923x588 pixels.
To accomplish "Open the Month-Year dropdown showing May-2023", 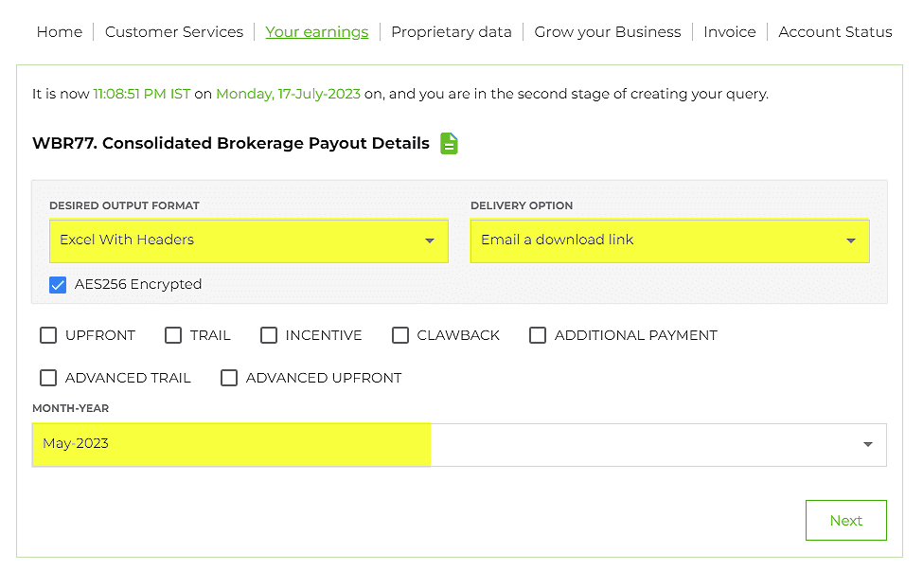I will (459, 445).
